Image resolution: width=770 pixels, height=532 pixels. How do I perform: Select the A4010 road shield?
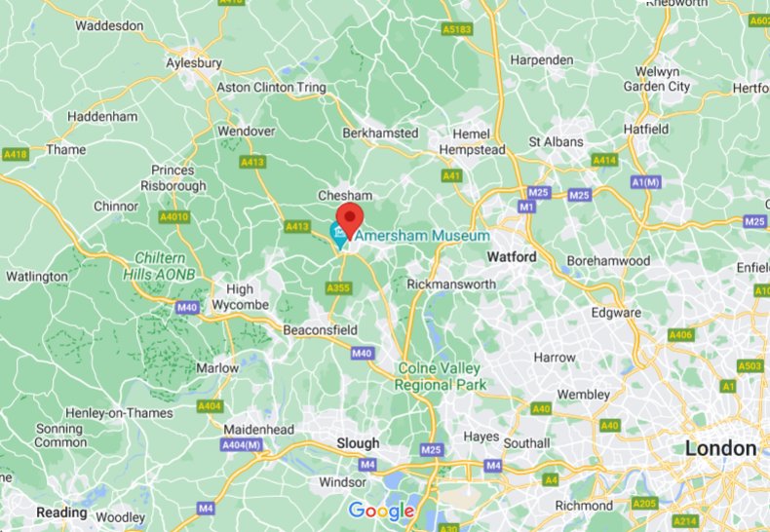pyautogui.click(x=174, y=217)
